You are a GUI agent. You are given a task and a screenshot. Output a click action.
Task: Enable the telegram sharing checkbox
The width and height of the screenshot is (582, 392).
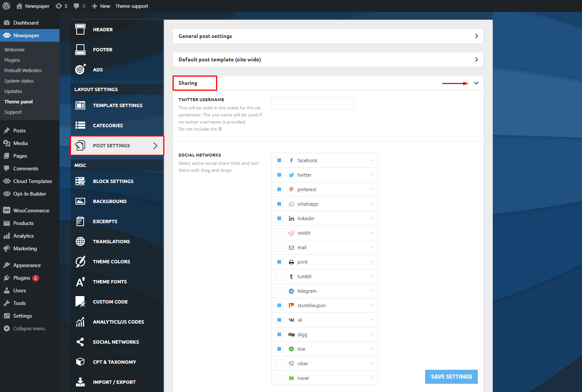[x=279, y=291]
